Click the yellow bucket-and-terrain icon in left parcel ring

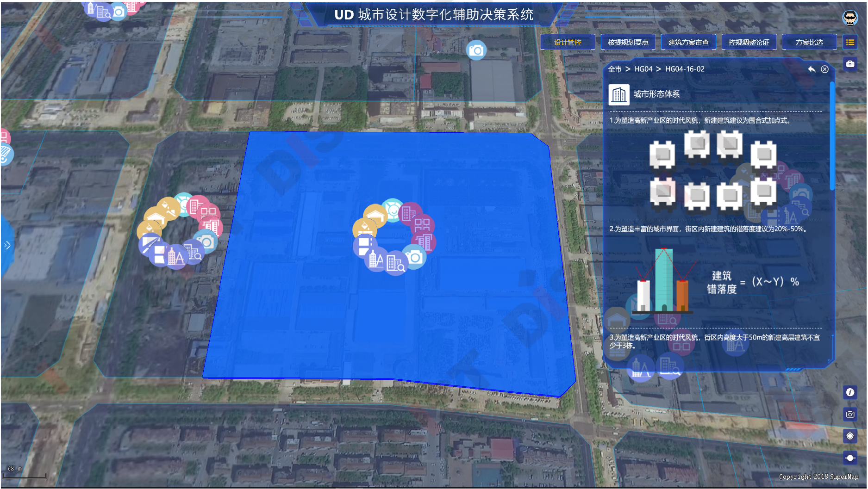click(x=169, y=208)
